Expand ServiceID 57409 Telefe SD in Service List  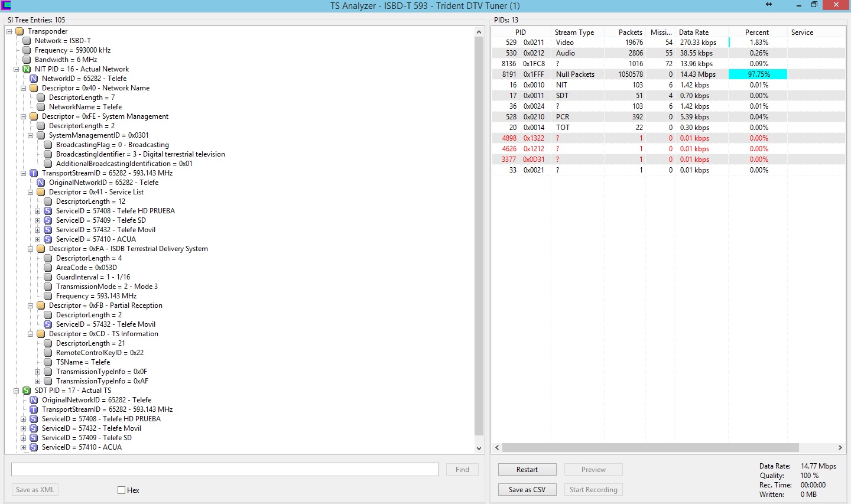tap(38, 220)
